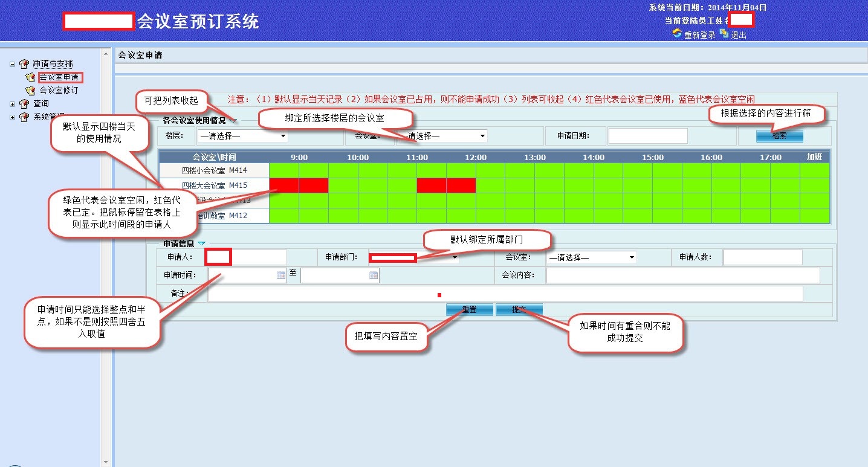This screenshot has height=467, width=868.
Task: Open the 会议室 dropdown in the search filter row
Action: (441, 136)
